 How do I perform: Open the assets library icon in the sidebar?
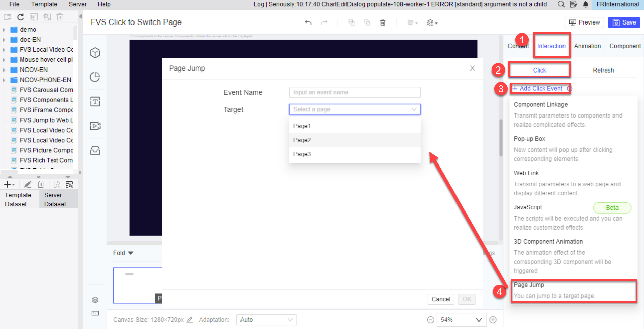95,150
